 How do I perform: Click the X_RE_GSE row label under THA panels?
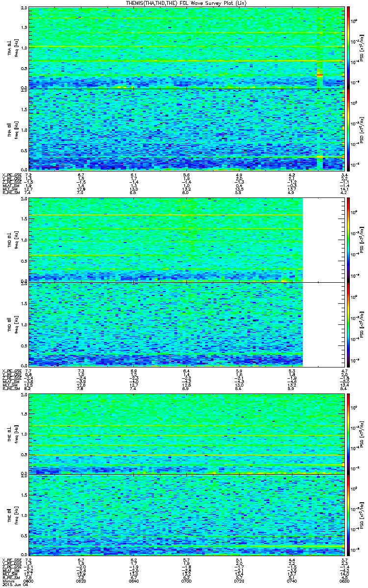click(x=11, y=174)
